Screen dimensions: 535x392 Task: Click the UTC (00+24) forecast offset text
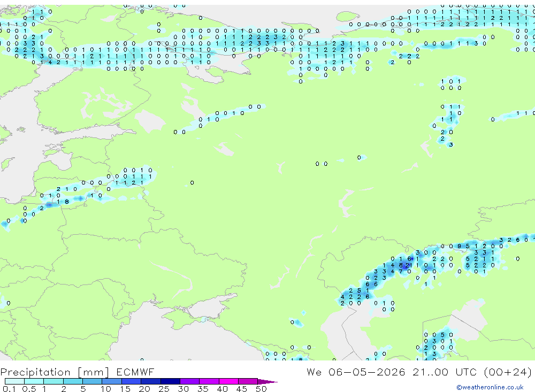493,372
